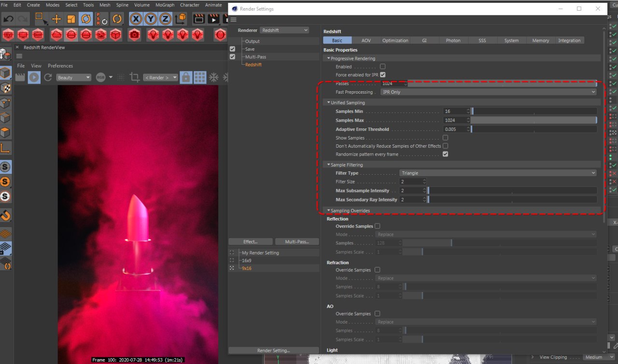Click the Render View clapperboard icon
The image size is (618, 364).
tap(198, 19)
